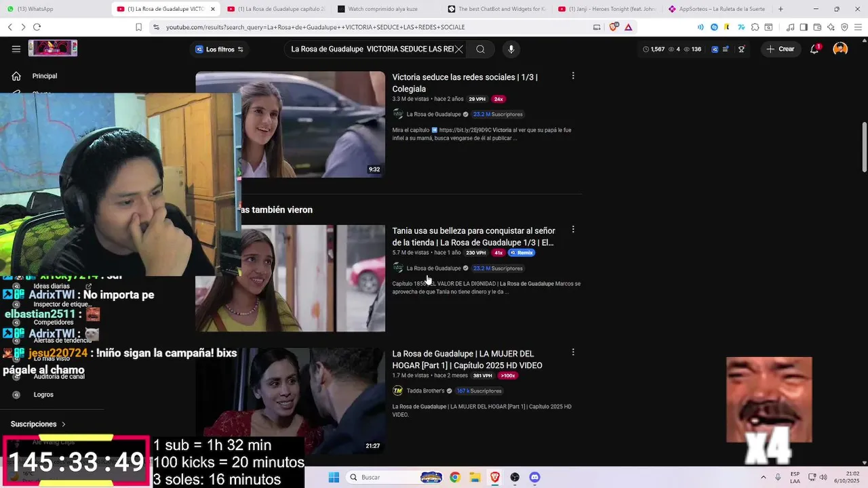
Task: Bookmark this page with the bookmark icon
Action: 138,27
